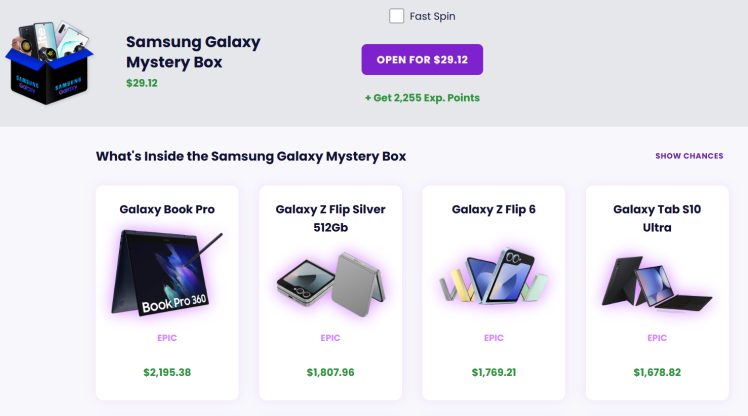
Task: View the Galaxy Z Flip 6 image
Action: (494, 277)
